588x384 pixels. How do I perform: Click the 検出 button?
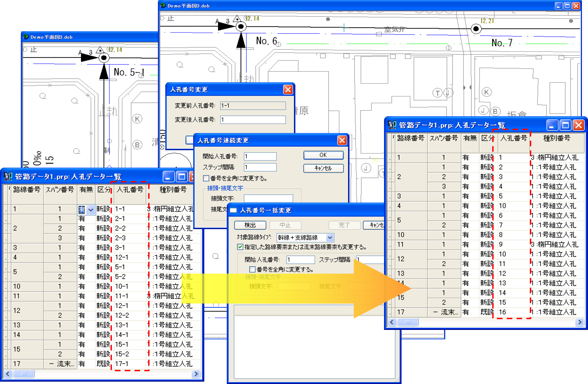(x=250, y=225)
